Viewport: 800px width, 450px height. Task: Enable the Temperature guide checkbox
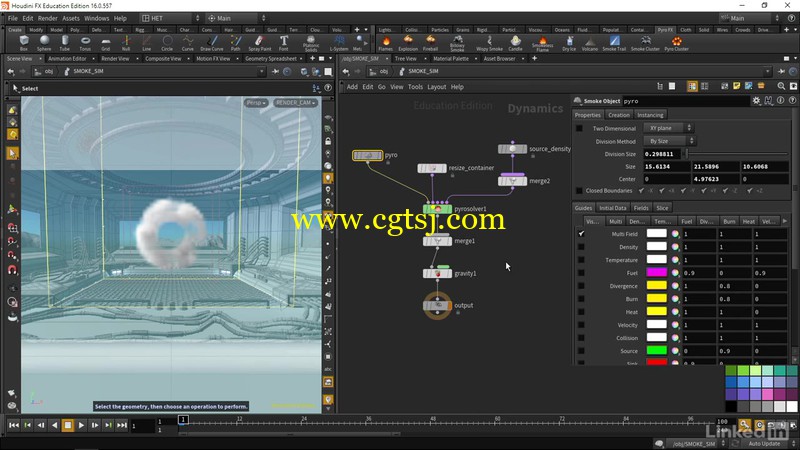tap(581, 260)
